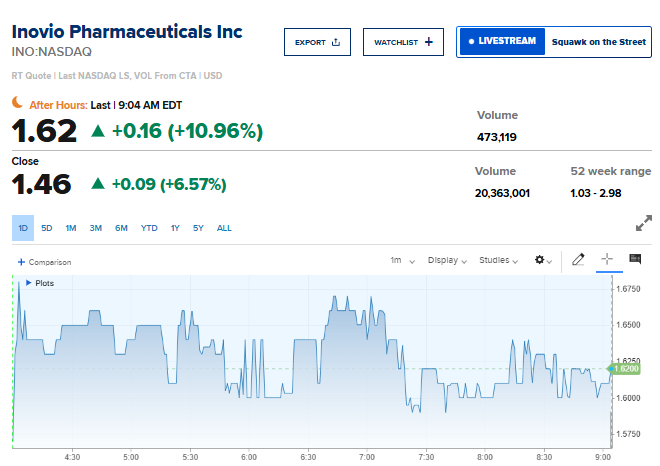The height and width of the screenshot is (466, 660).
Task: Open the Display dropdown
Action: click(x=447, y=261)
